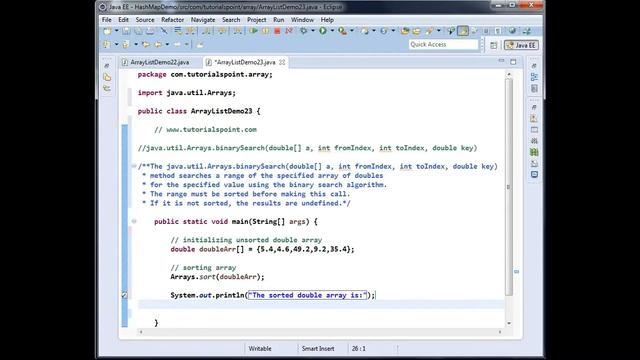Click the Suspend debug icon
Screen dimensions: 640x360
265,31
